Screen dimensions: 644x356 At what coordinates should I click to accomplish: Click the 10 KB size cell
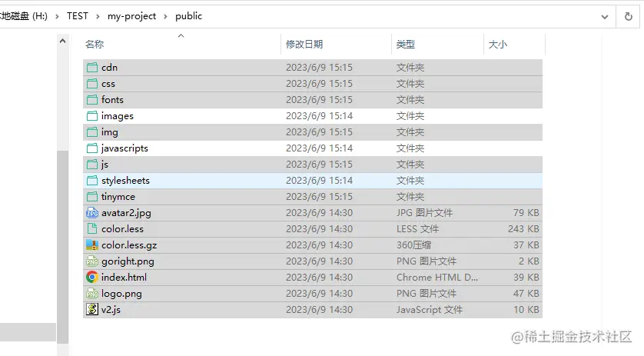526,310
